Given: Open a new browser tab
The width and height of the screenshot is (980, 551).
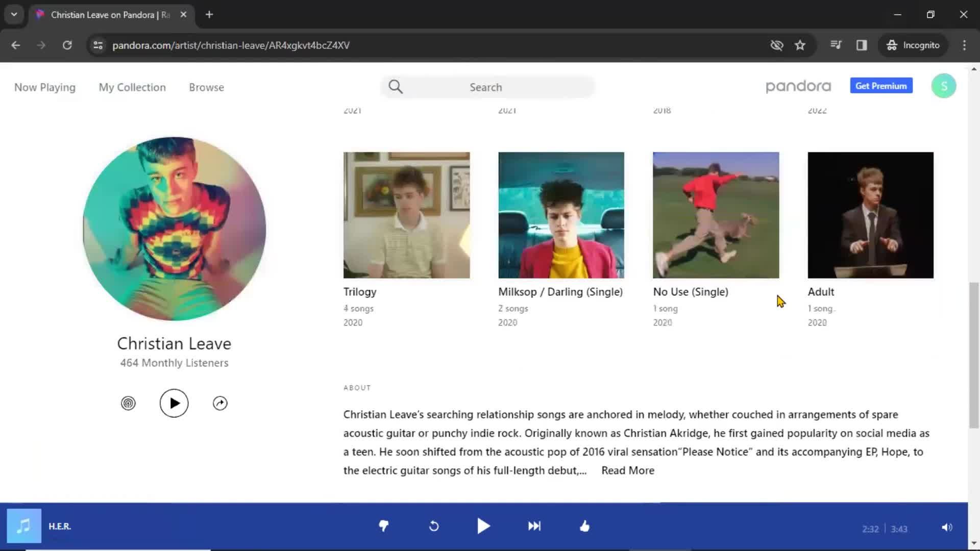Looking at the screenshot, I should coord(209,15).
